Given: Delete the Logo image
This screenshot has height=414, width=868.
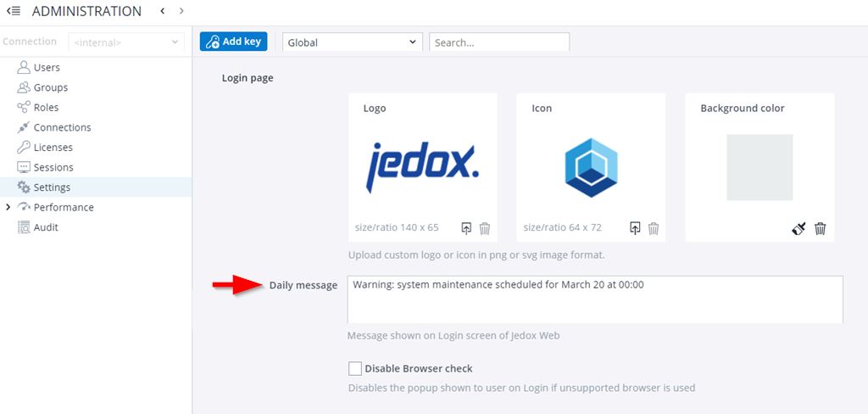Looking at the screenshot, I should point(485,227).
